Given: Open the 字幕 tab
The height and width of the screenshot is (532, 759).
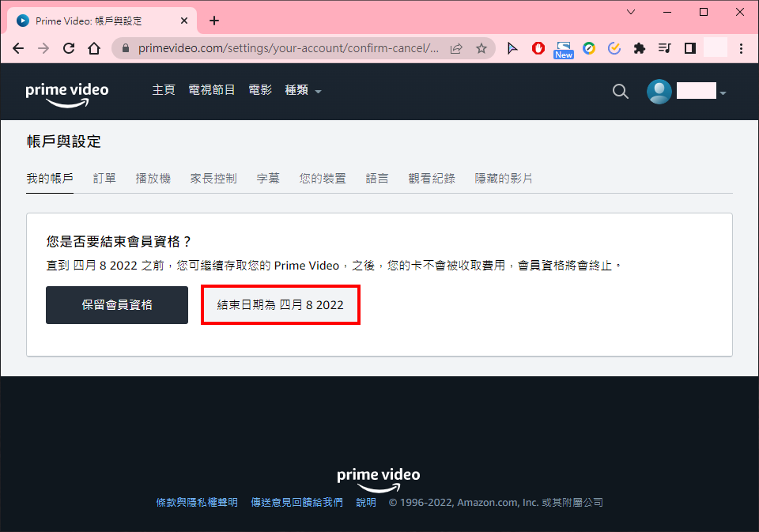Looking at the screenshot, I should [x=268, y=179].
